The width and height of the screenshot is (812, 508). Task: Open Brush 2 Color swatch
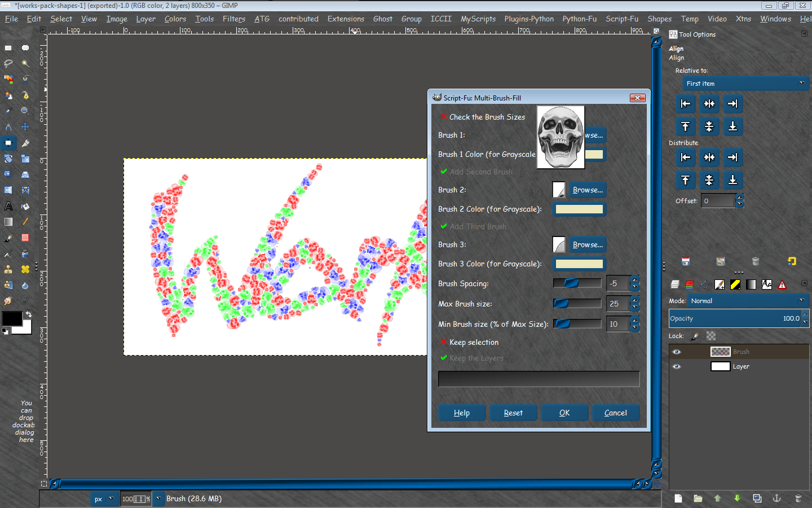pos(579,209)
